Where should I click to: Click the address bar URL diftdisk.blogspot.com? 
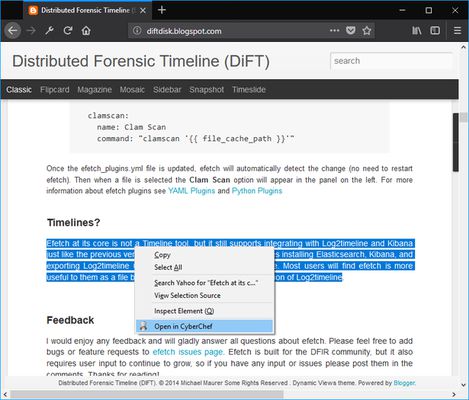pyautogui.click(x=184, y=31)
